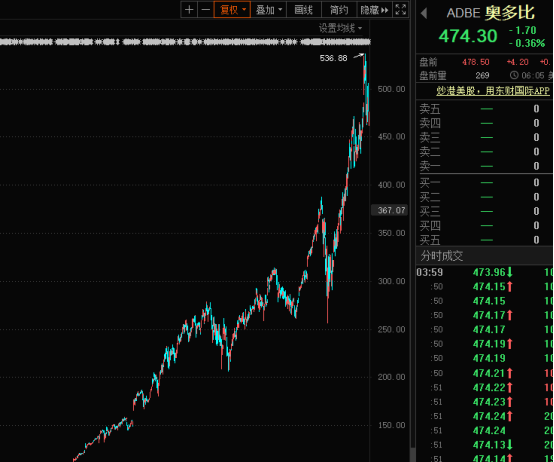This screenshot has height=462, width=554.
Task: Click the trade price 474.22
Action: (x=489, y=387)
